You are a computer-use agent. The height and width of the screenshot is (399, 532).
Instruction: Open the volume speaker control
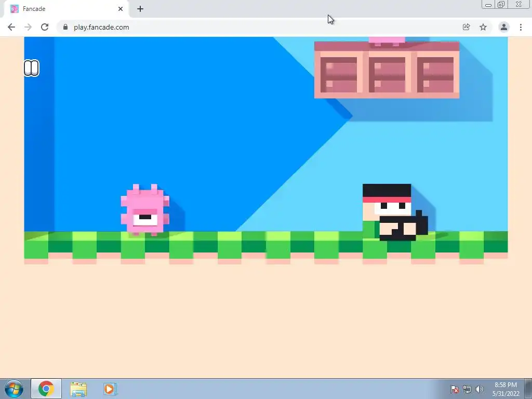coord(480,389)
